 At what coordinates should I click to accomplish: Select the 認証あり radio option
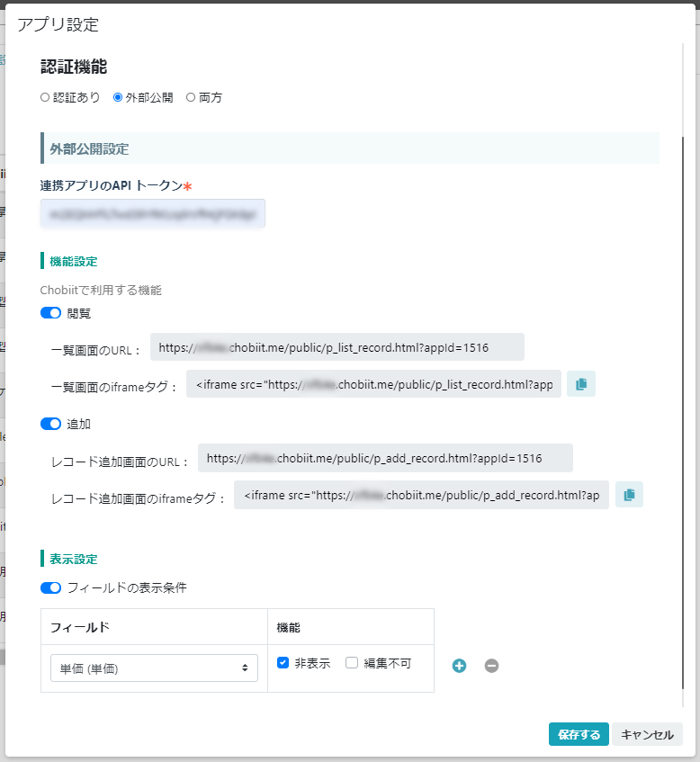pos(46,97)
